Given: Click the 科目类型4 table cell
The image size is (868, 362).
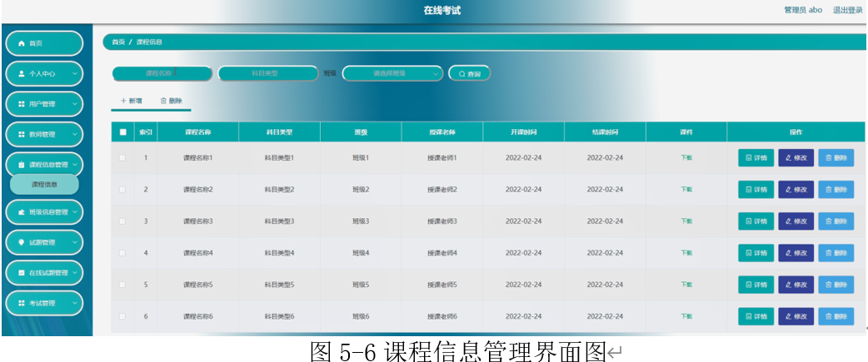Looking at the screenshot, I should (279, 253).
